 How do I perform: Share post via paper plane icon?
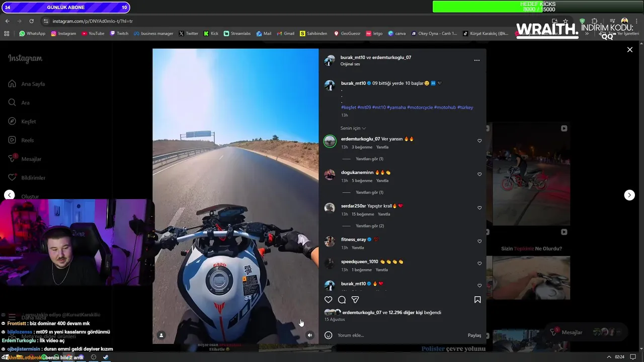coord(355,300)
